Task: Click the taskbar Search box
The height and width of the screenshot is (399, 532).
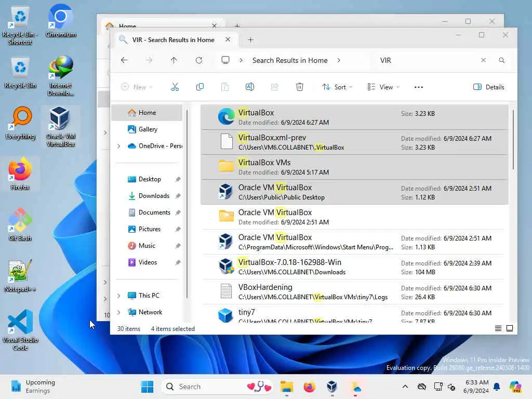Action: (x=217, y=387)
